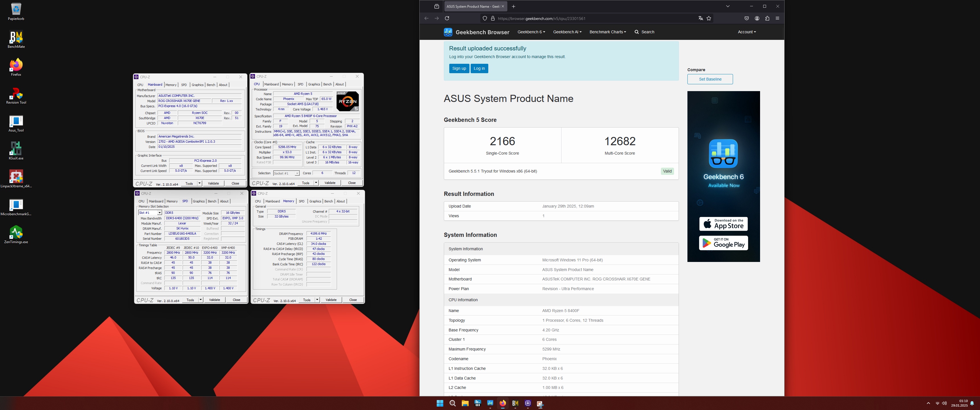Open the Firefox hamburger application menu

777,18
